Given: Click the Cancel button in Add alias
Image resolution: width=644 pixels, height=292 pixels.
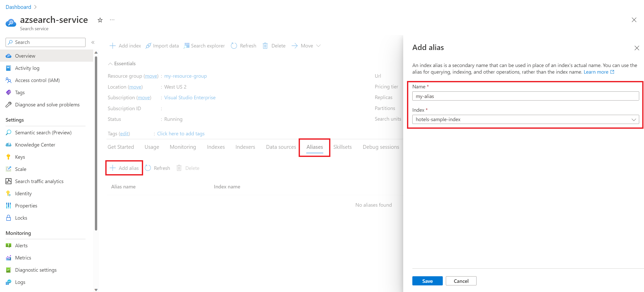Looking at the screenshot, I should pyautogui.click(x=461, y=281).
